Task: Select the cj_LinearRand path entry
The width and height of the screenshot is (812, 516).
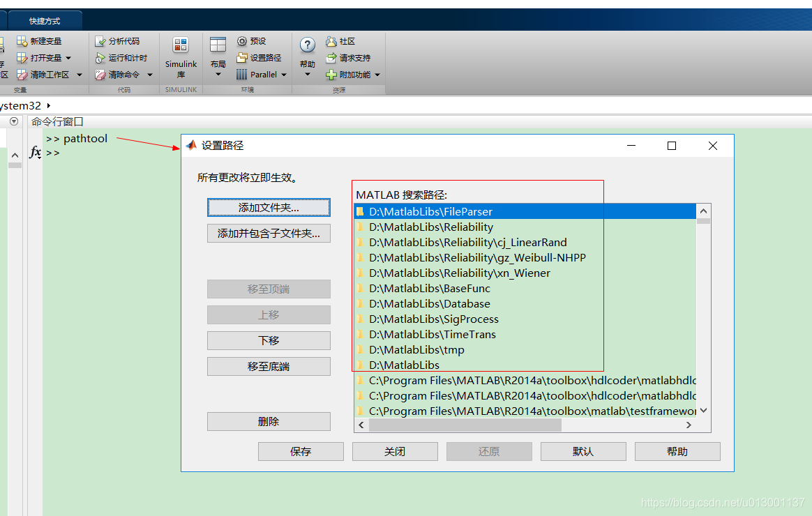Action: 525,242
